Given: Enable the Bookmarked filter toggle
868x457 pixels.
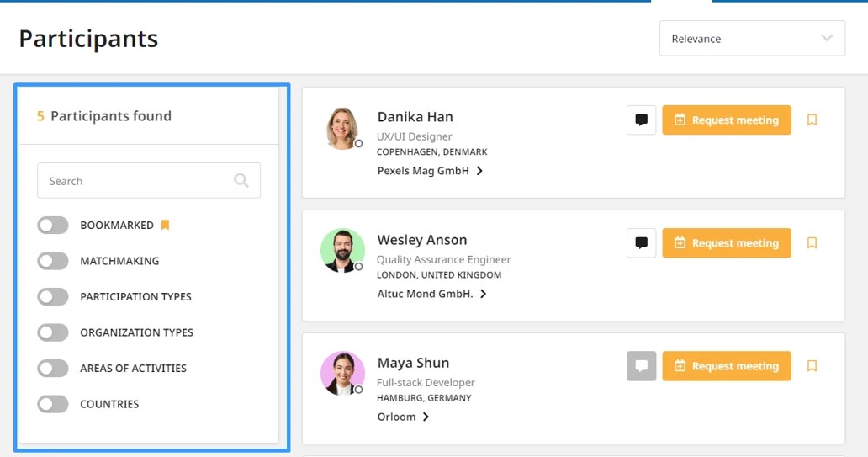Looking at the screenshot, I should (53, 226).
